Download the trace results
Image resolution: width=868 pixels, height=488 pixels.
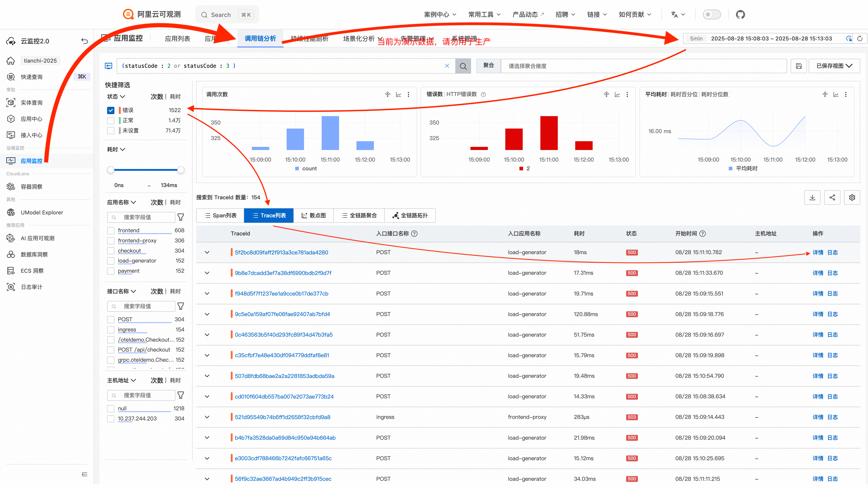coord(812,197)
